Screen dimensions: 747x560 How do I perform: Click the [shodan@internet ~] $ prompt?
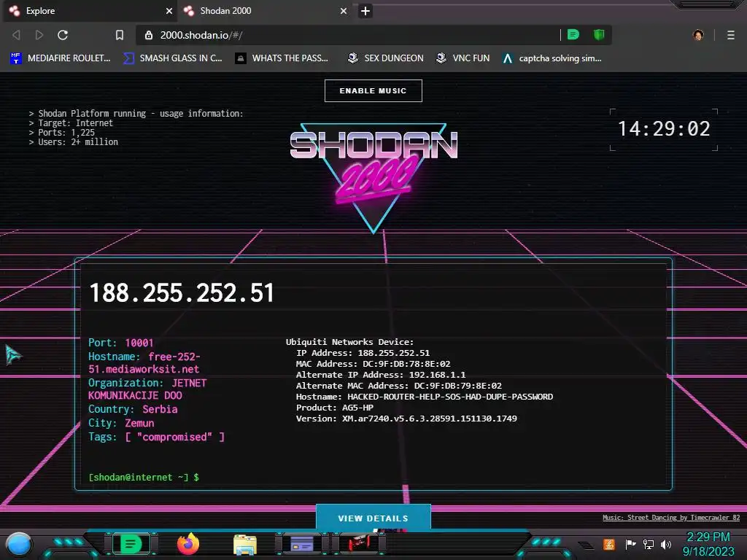click(x=144, y=477)
